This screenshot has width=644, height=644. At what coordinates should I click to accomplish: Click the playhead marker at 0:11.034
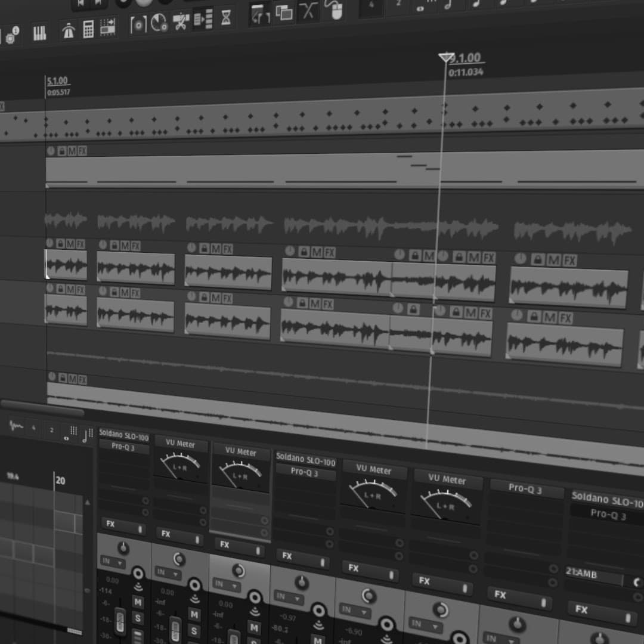point(446,57)
